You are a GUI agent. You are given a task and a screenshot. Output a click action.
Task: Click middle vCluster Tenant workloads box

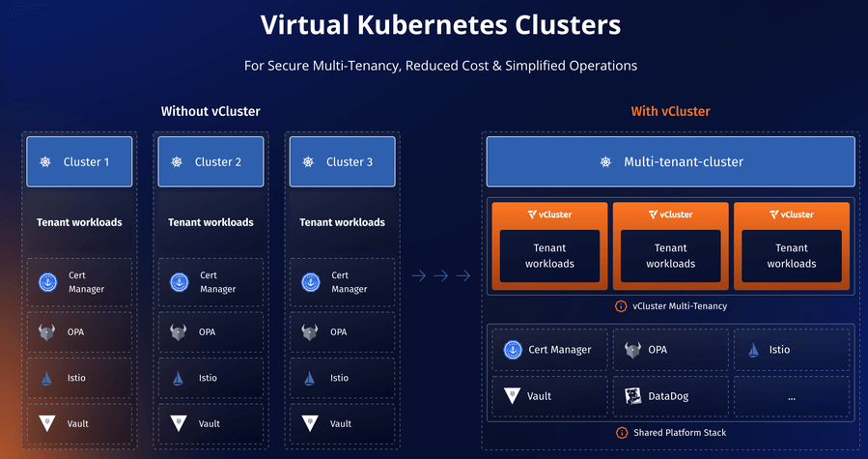click(670, 255)
